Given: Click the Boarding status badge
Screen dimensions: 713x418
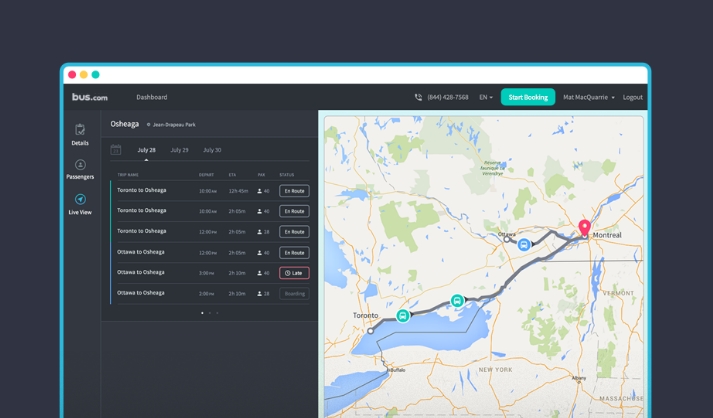Looking at the screenshot, I should coord(294,294).
